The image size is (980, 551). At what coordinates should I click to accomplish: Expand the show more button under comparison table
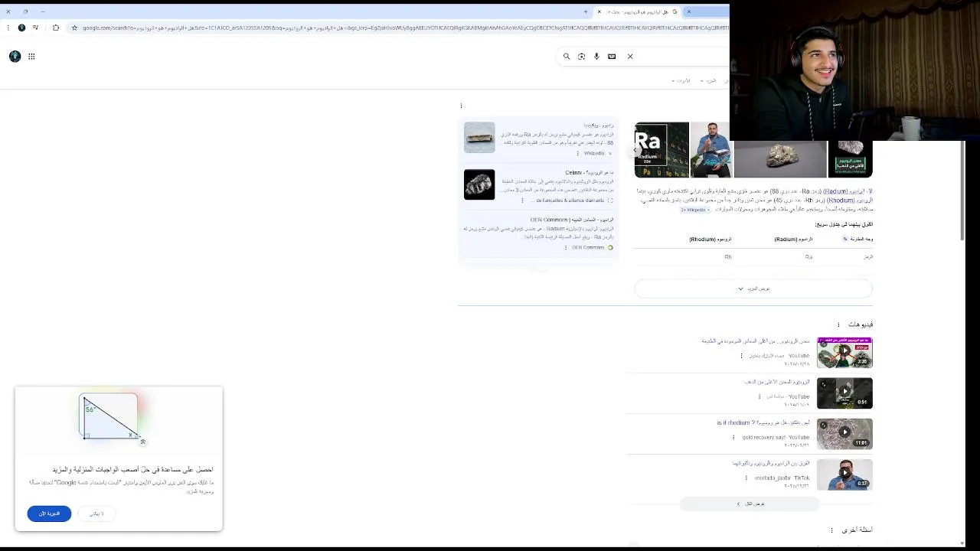pos(753,289)
